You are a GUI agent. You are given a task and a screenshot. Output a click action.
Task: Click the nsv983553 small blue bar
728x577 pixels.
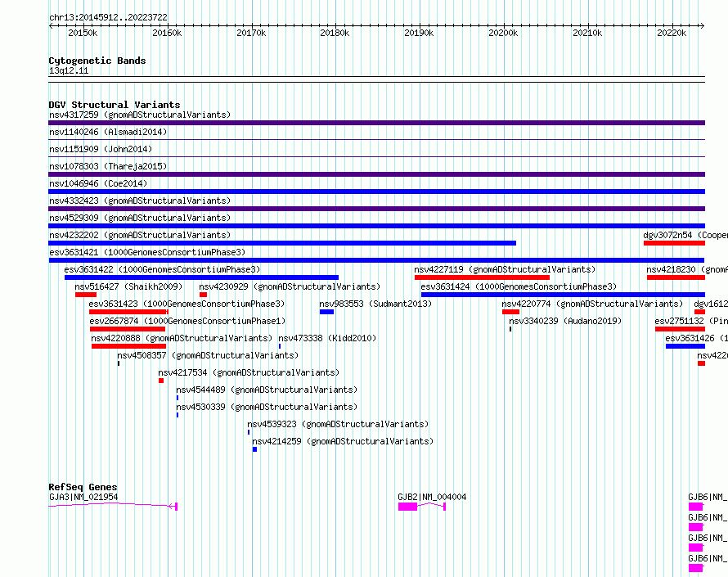[x=327, y=312]
